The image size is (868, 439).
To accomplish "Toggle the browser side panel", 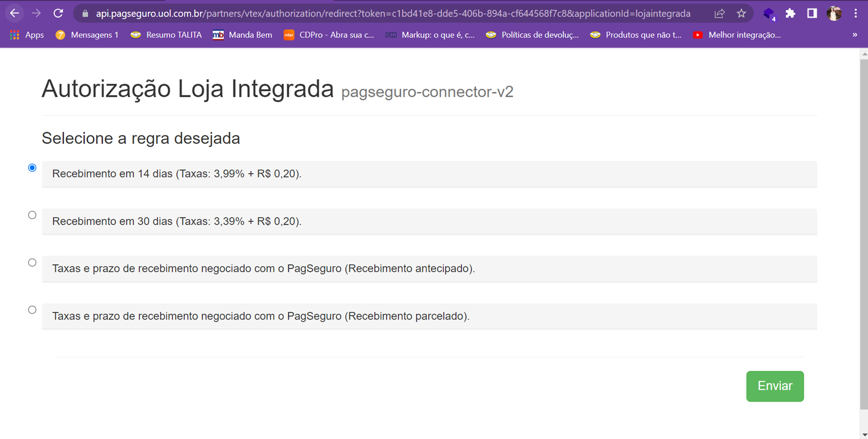I will point(812,14).
